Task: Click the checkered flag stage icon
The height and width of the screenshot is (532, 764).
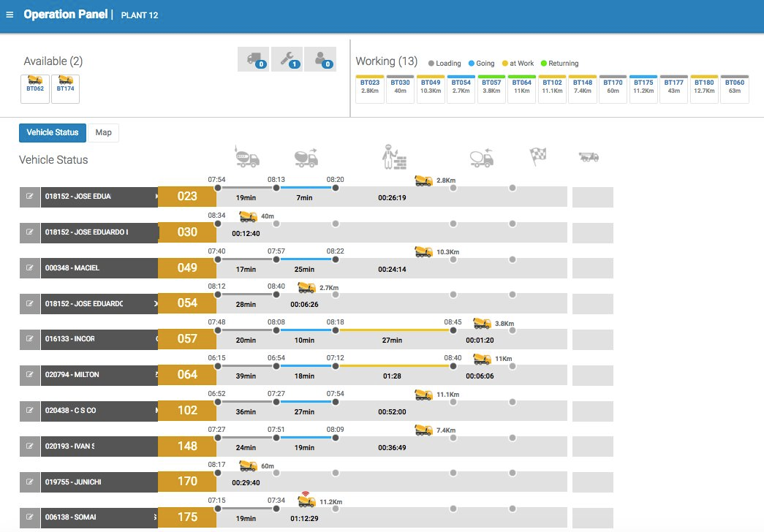Action: click(x=539, y=156)
